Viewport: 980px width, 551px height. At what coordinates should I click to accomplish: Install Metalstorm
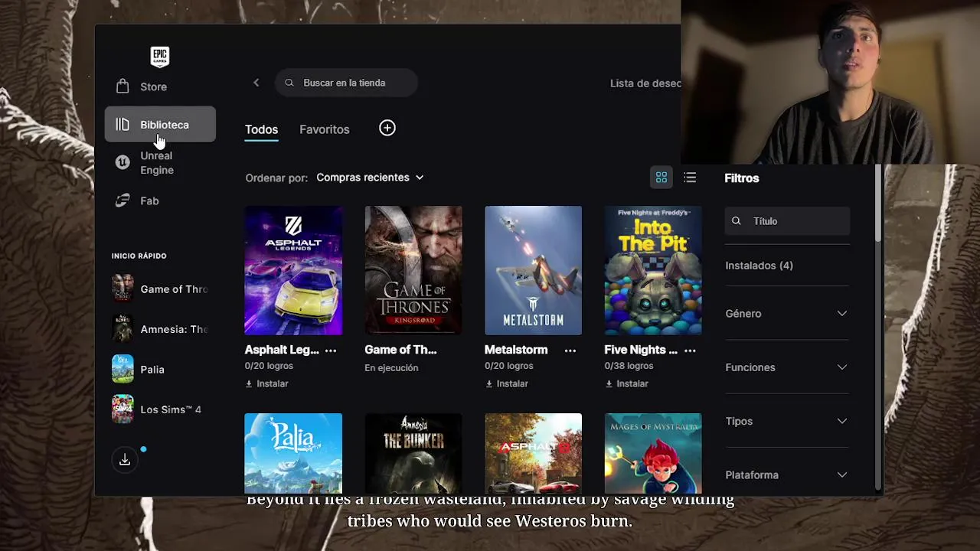[507, 383]
